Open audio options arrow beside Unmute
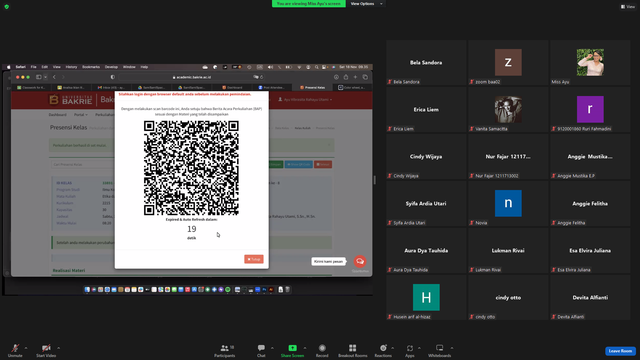The height and width of the screenshot is (360, 640). click(x=26, y=348)
